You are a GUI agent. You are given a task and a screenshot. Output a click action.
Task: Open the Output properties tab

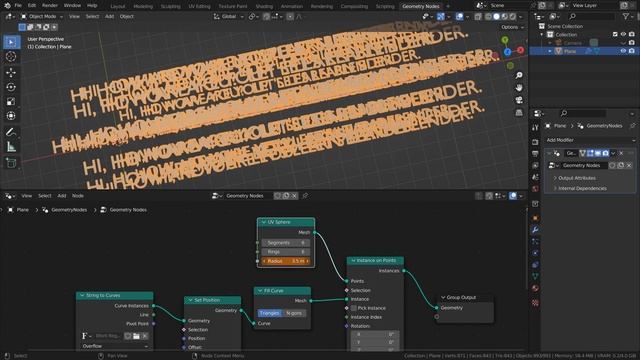[535, 154]
